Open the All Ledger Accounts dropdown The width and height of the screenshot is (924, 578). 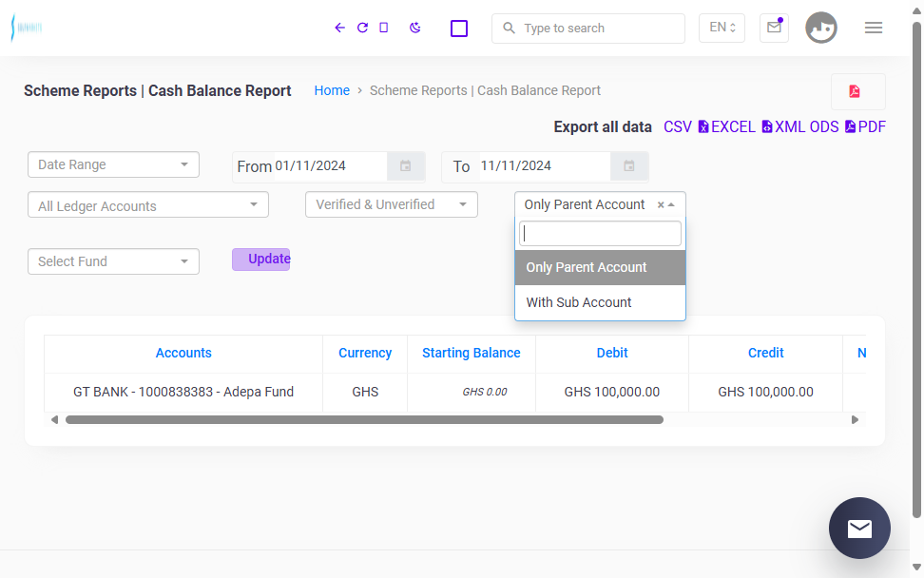(148, 204)
